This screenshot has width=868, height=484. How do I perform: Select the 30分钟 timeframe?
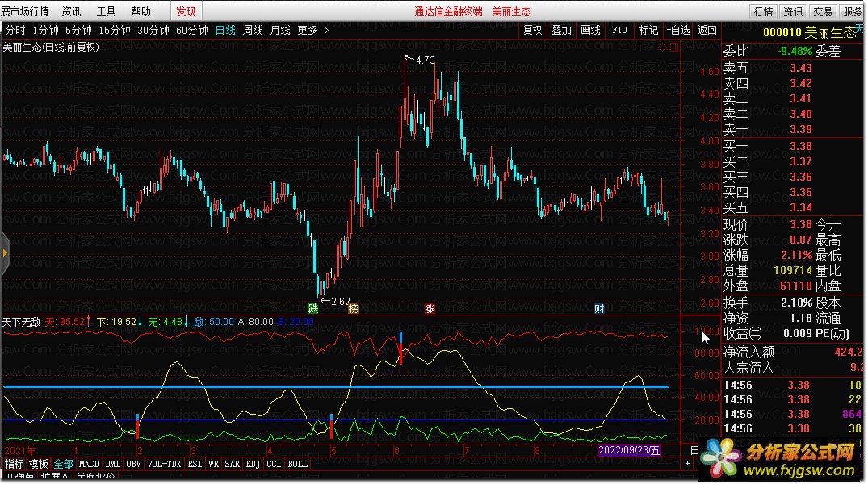coord(153,30)
